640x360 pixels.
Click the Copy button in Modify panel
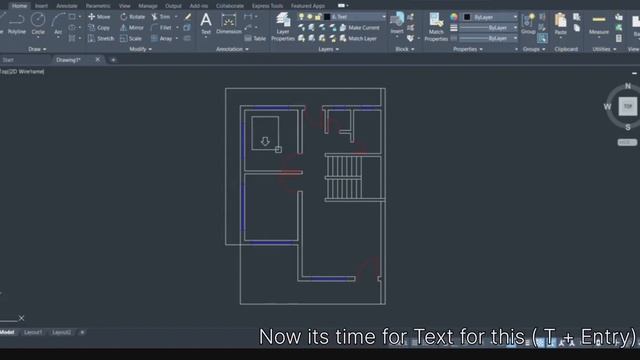(99, 28)
